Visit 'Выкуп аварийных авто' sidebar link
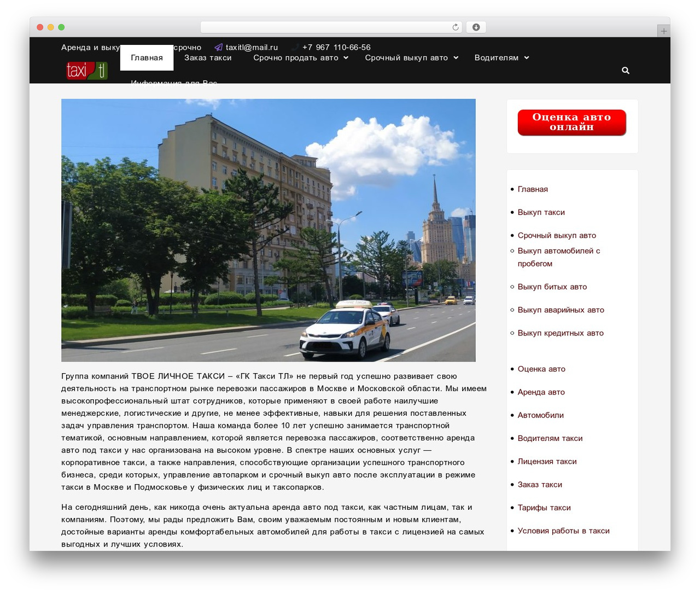 561,310
